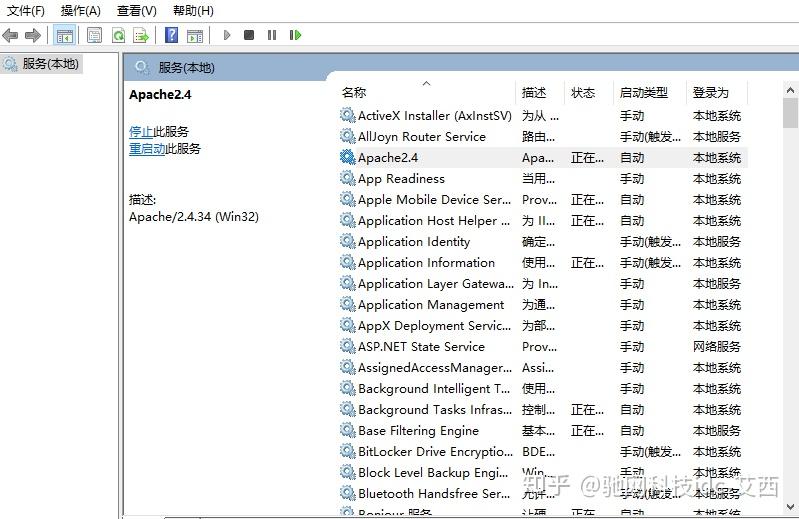Select the Background Intelligent Transfer service name
Screen dimensions: 799x519
pos(434,389)
